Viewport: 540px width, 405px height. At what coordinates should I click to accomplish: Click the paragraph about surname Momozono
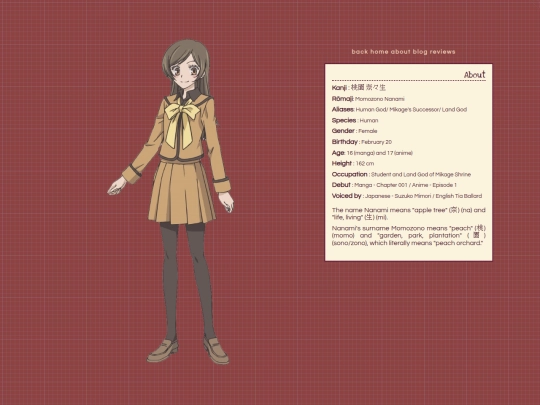point(408,236)
